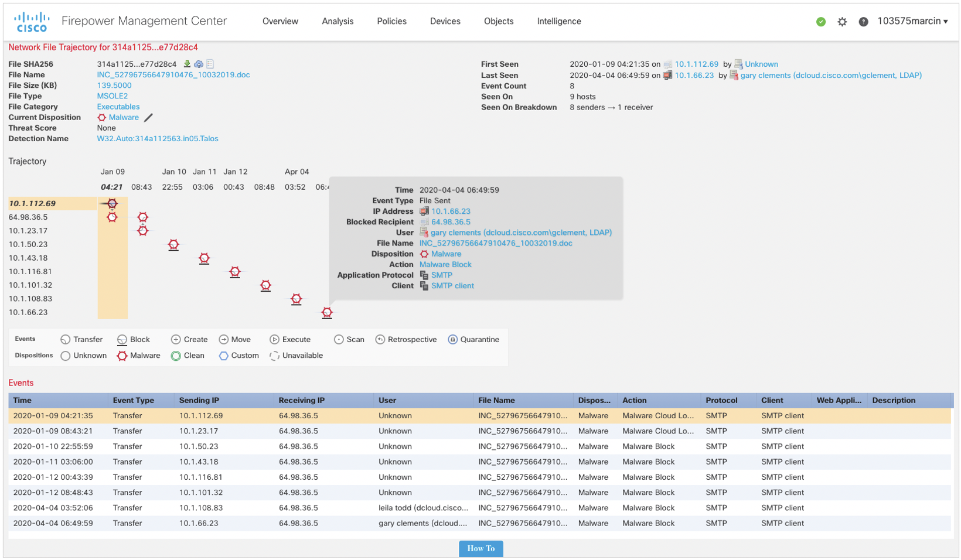The width and height of the screenshot is (961, 560).
Task: Click Malware Block action link in tooltip
Action: coord(445,265)
